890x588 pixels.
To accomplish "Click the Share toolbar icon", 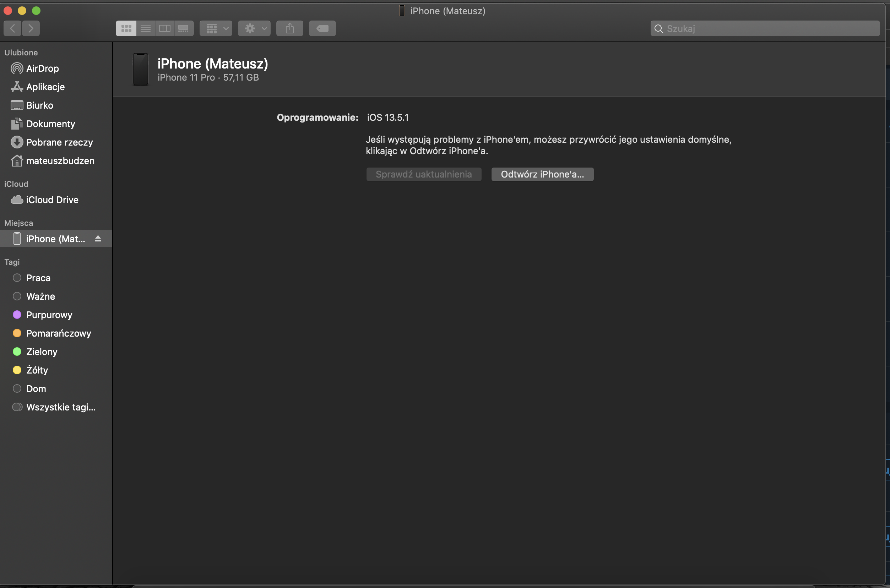I will point(289,28).
